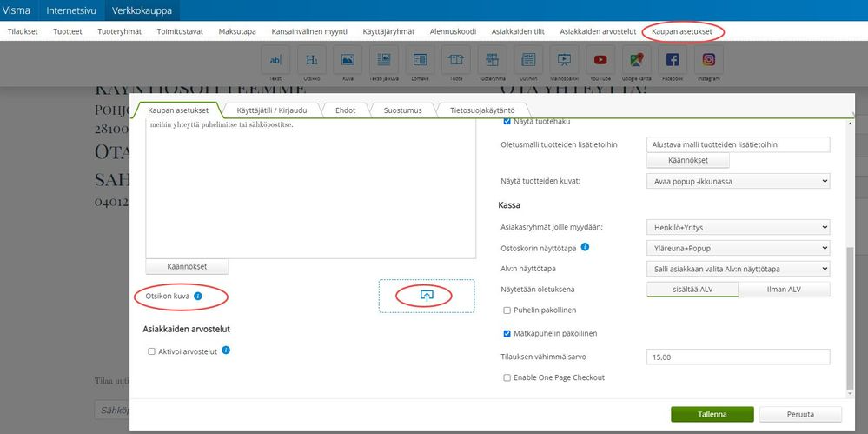Add a Kuva image block

coord(348,60)
